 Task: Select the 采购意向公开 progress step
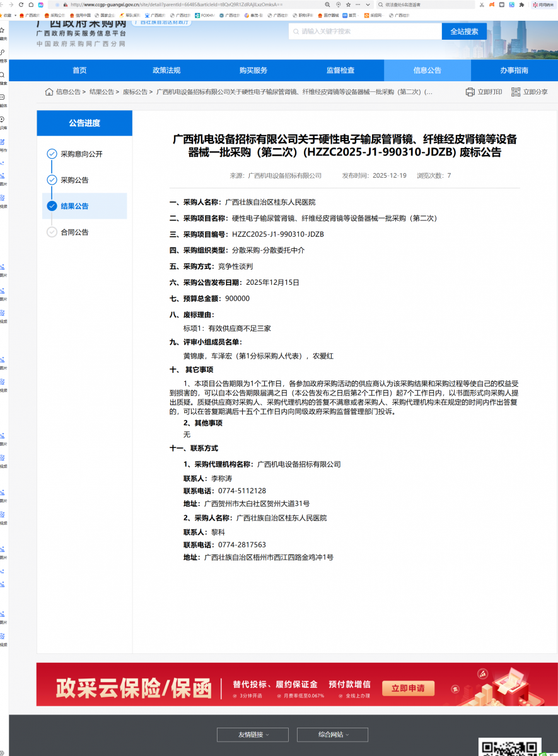(x=81, y=154)
